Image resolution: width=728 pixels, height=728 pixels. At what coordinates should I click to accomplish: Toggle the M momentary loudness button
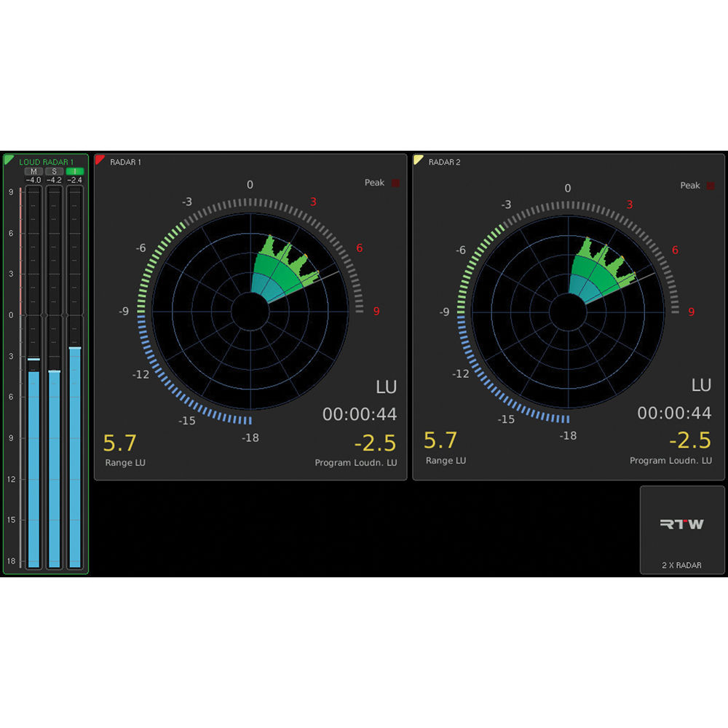coord(33,171)
